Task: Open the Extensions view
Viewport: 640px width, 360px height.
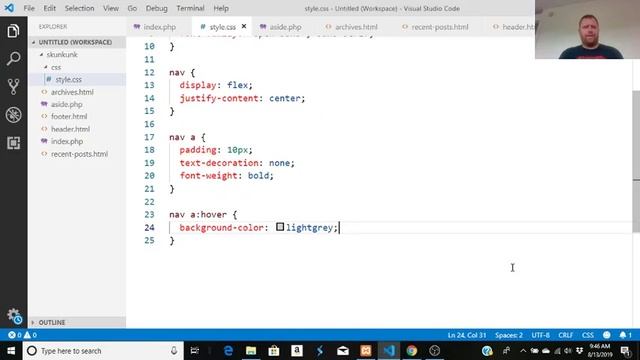Action: (x=13, y=143)
